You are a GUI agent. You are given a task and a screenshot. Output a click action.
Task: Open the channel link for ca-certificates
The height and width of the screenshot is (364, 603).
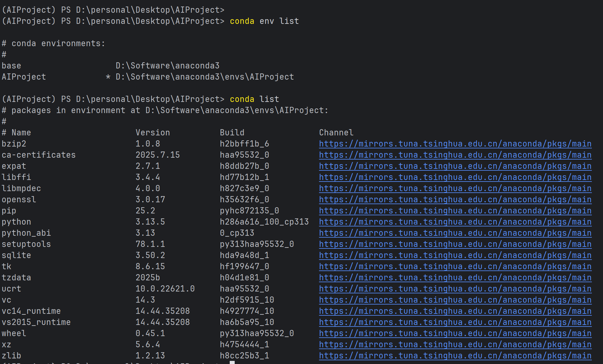455,155
